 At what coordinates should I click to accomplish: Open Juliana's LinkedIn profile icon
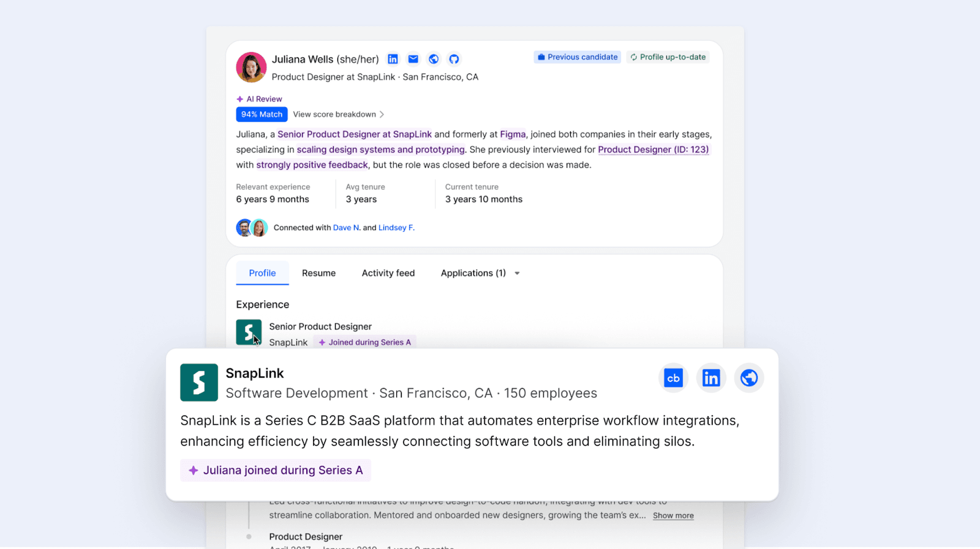(x=393, y=59)
